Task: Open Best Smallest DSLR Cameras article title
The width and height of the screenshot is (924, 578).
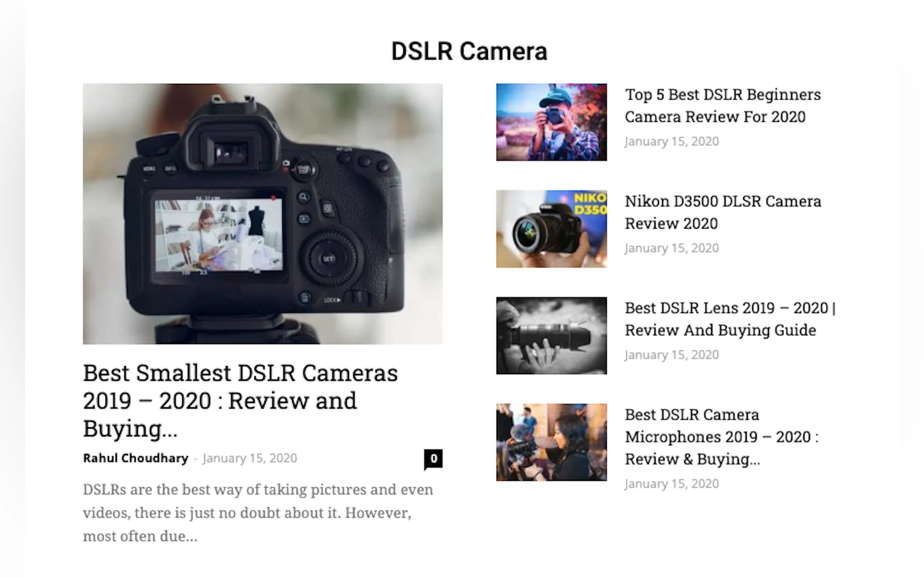Action: 240,401
